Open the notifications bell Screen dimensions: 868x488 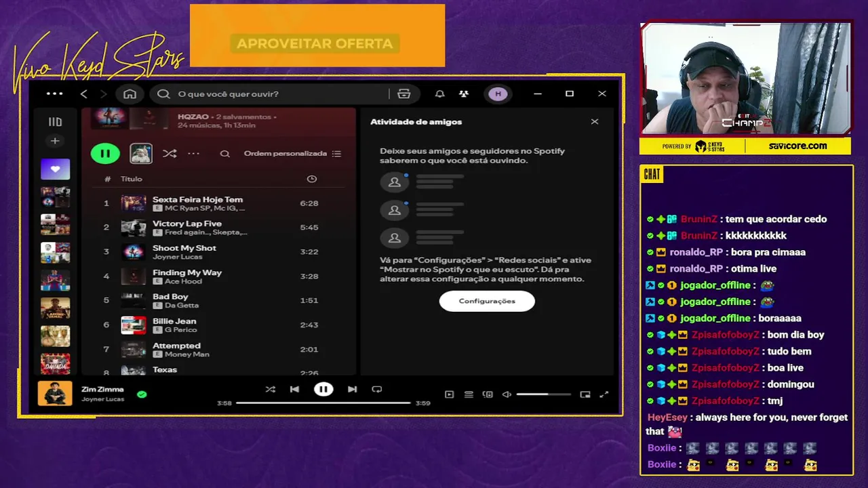pos(439,94)
